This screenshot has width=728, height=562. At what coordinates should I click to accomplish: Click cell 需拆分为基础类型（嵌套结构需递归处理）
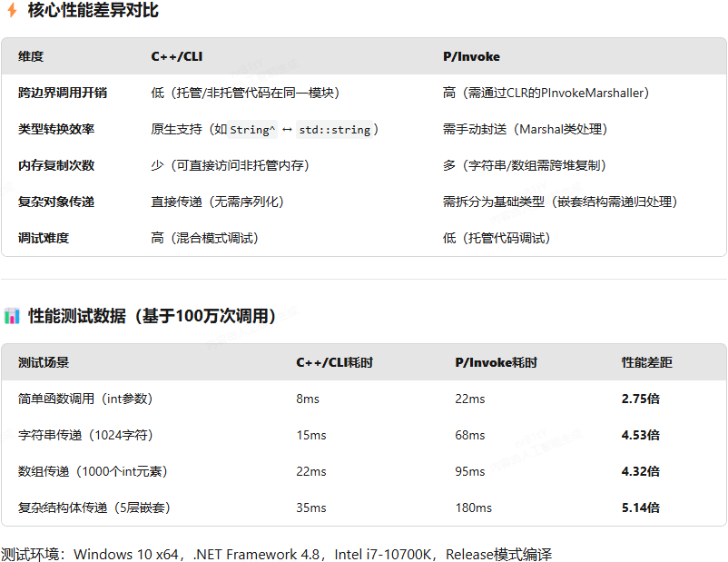tap(560, 202)
